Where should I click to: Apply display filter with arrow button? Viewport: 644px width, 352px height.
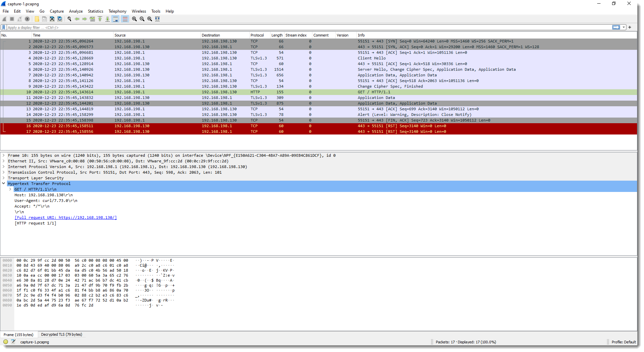(616, 28)
